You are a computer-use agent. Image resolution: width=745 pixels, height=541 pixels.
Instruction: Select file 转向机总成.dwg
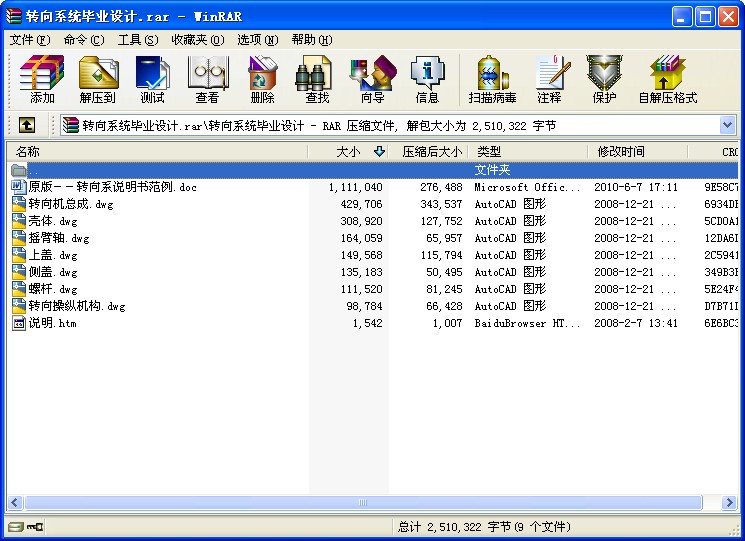[71, 204]
